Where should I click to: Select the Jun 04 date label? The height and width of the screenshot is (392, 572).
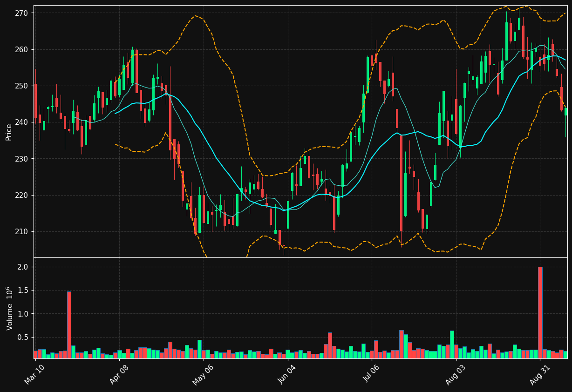pyautogui.click(x=287, y=375)
